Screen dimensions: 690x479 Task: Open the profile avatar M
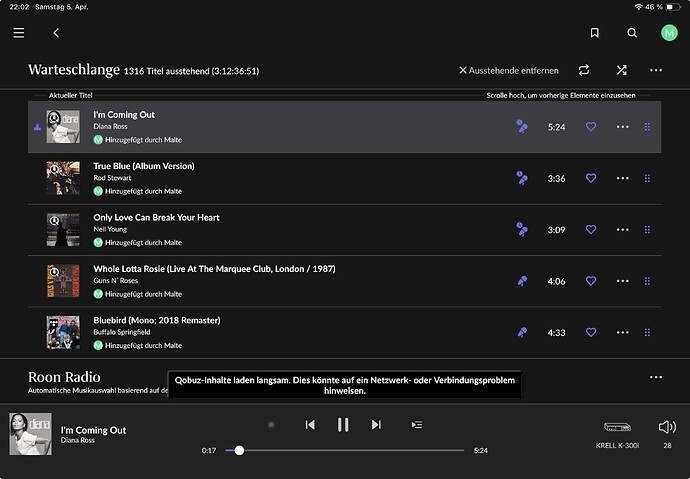(x=669, y=33)
